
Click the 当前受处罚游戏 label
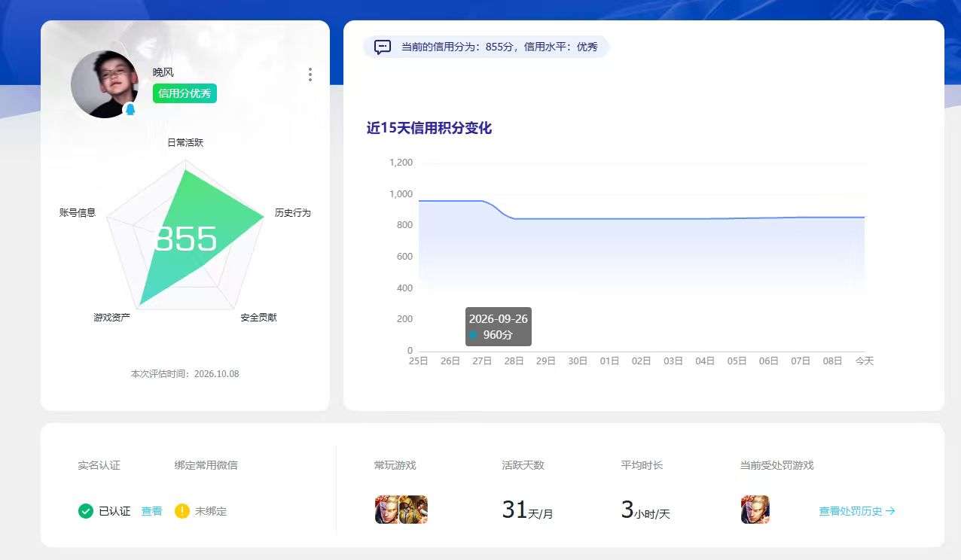click(777, 465)
